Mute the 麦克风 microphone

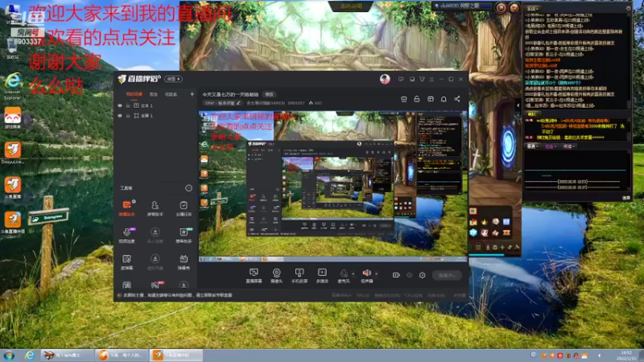[344, 275]
